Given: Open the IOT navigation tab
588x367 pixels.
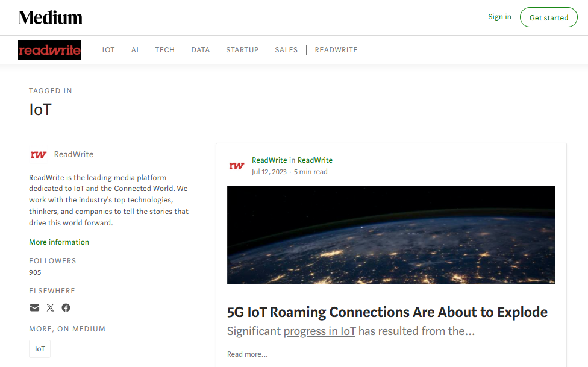Looking at the screenshot, I should pos(108,50).
